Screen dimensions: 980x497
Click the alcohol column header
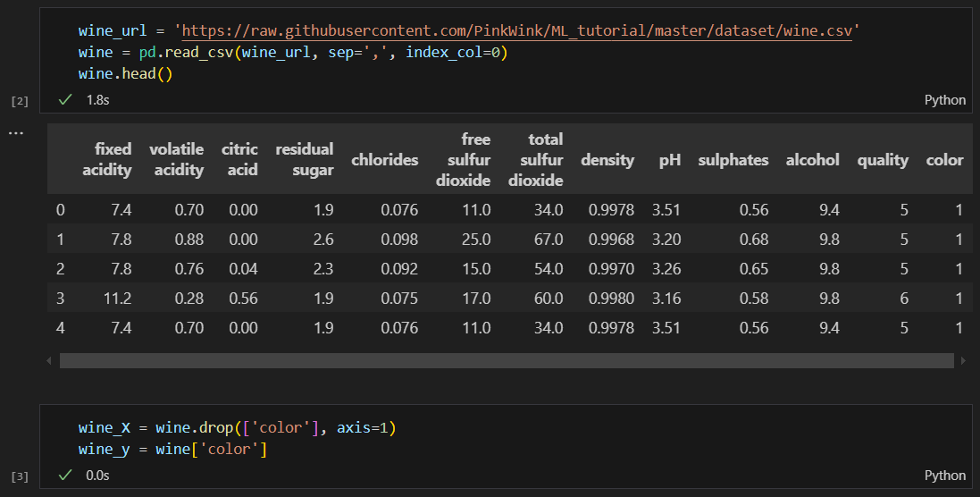(813, 160)
